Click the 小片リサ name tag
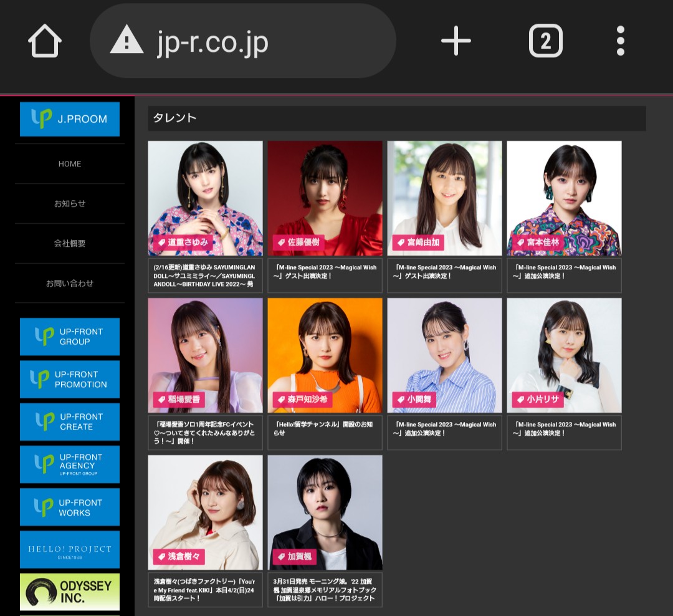This screenshot has width=673, height=616. (538, 400)
